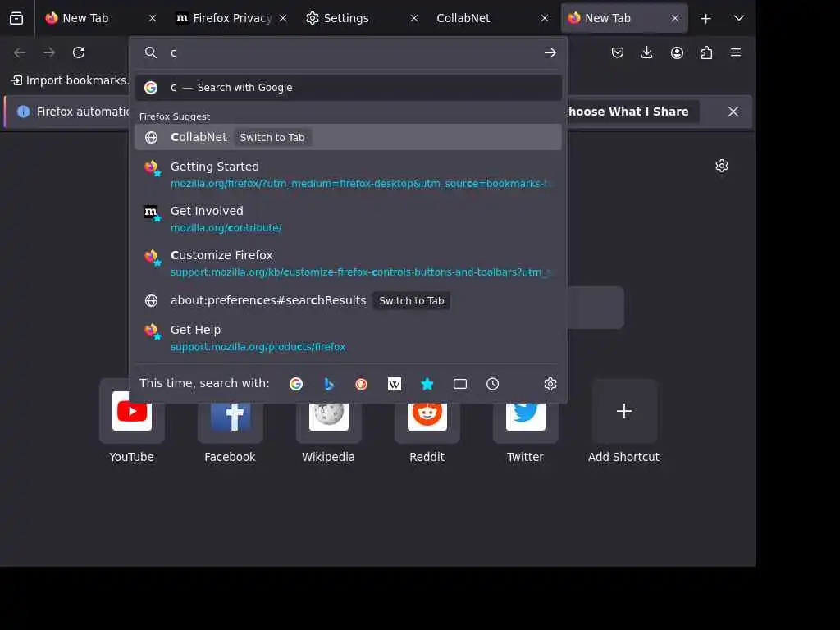Select about:preferences#searchResults suggestion
840x630 pixels.
click(x=348, y=300)
